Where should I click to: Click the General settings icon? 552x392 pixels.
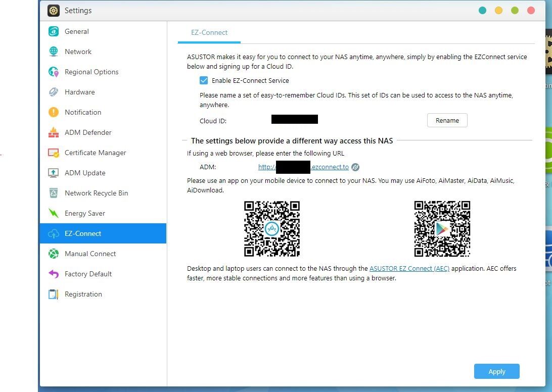click(x=54, y=31)
